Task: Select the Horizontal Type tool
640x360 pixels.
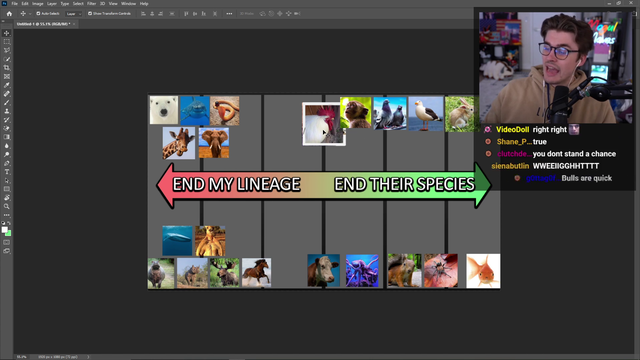Action: click(7, 172)
